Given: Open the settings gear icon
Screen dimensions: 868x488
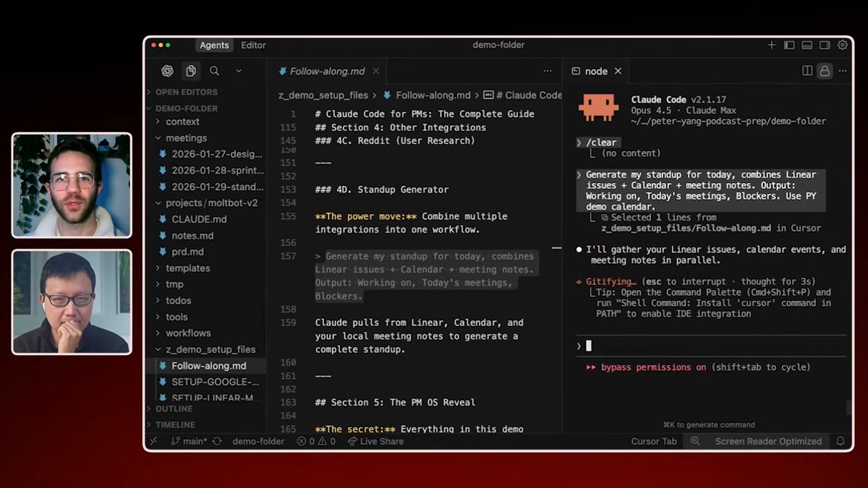Looking at the screenshot, I should tap(843, 45).
